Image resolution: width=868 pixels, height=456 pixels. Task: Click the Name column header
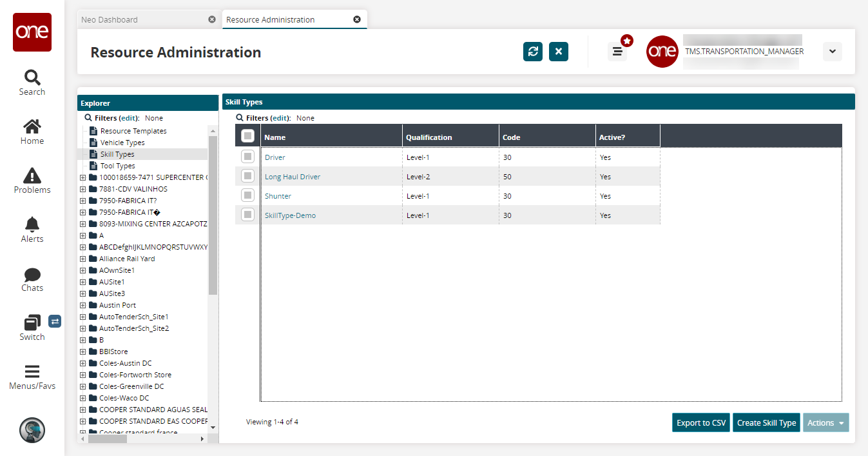[x=275, y=137]
